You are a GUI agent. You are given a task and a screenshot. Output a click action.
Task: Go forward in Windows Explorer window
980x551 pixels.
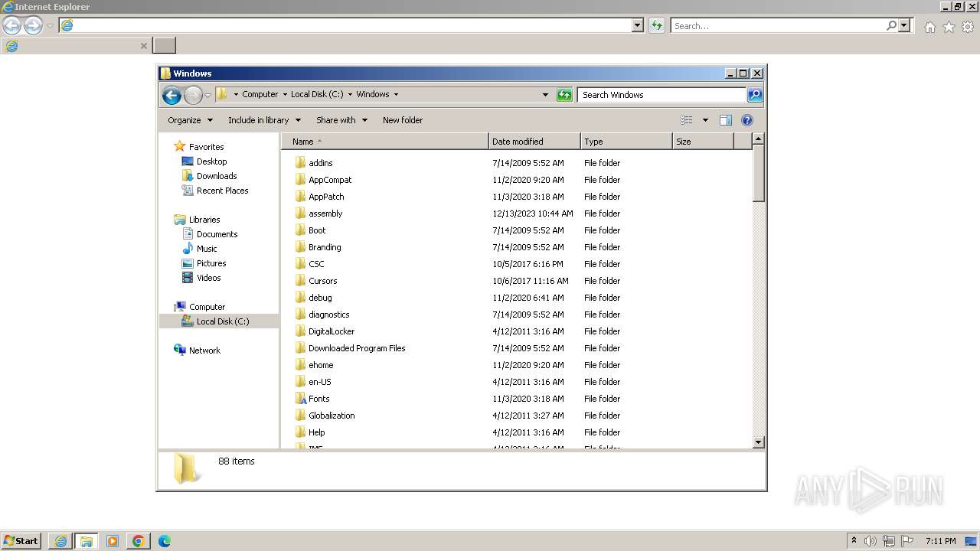click(x=193, y=95)
